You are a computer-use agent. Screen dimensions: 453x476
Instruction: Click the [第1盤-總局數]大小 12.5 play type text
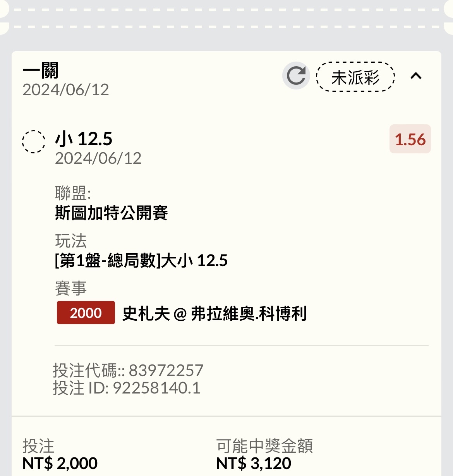pyautogui.click(x=141, y=260)
